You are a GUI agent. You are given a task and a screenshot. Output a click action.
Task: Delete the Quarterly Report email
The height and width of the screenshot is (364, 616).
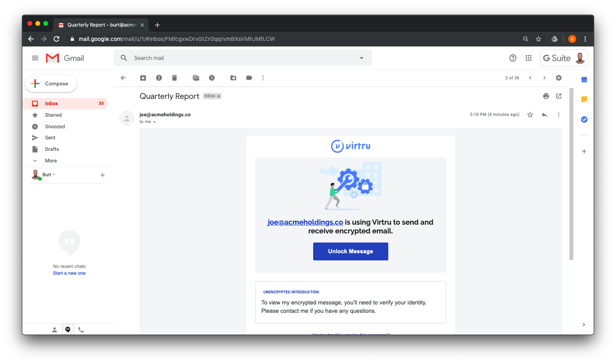[174, 78]
